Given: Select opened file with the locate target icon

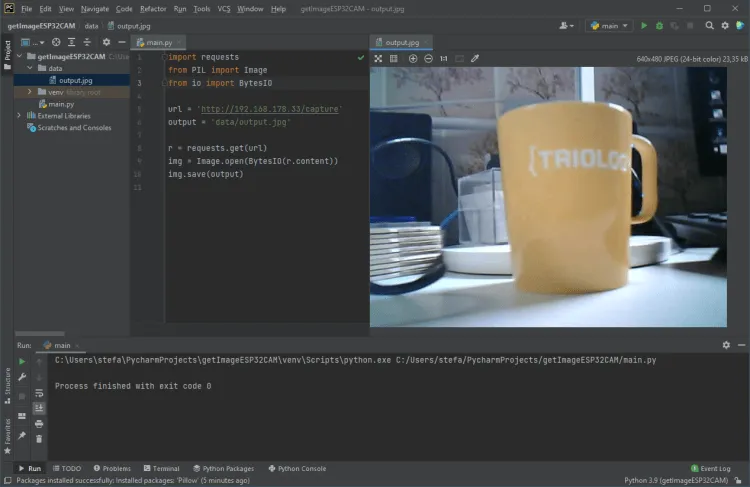Looking at the screenshot, I should coord(56,42).
